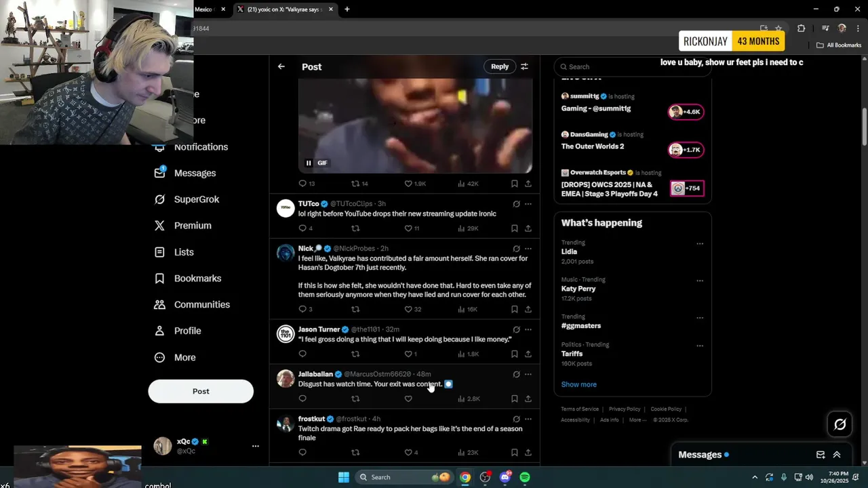This screenshot has width=868, height=488.
Task: Open the Windows Start menu
Action: [344, 477]
